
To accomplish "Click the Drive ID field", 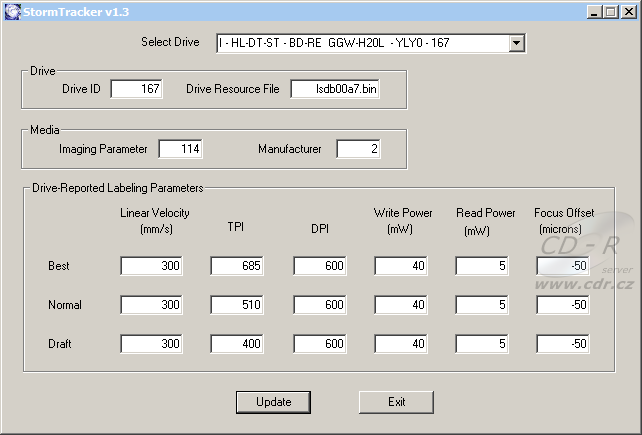I will 136,90.
